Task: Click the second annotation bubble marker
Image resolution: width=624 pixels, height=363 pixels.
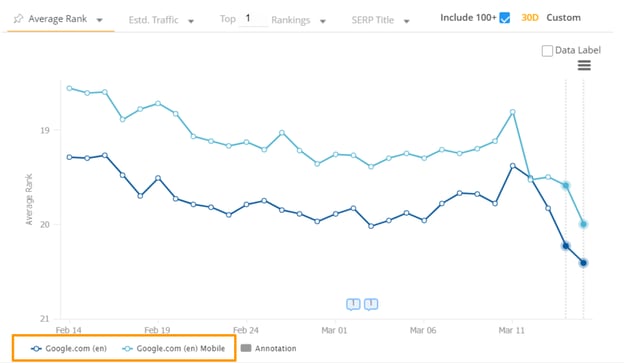Action: pyautogui.click(x=371, y=304)
